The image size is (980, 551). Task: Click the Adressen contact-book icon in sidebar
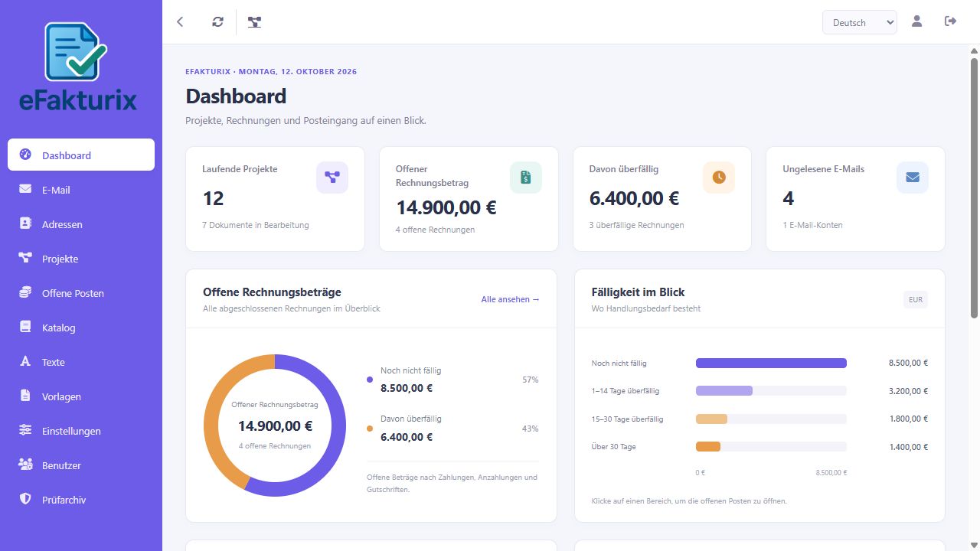25,223
